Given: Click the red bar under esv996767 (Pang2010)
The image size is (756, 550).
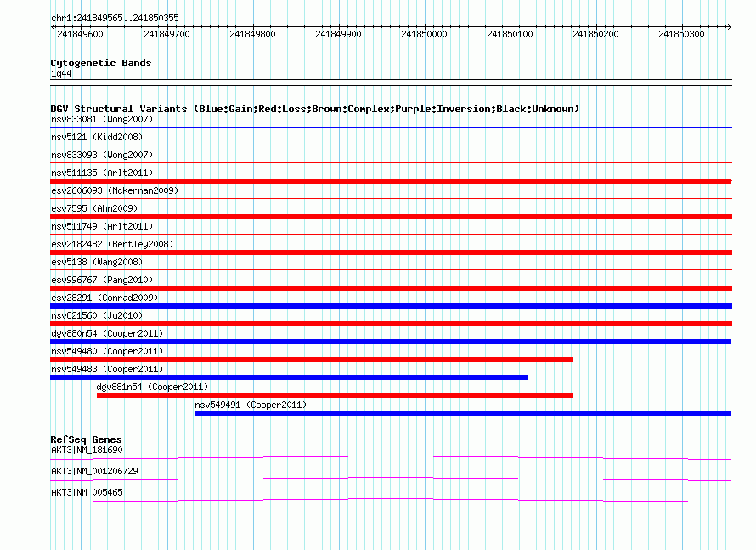Looking at the screenshot, I should click(391, 288).
